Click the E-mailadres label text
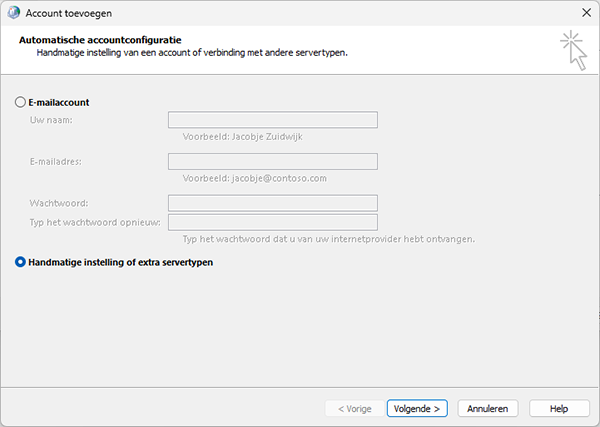 point(56,162)
